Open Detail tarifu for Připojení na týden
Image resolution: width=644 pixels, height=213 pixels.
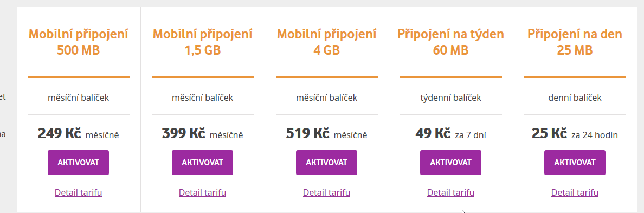coord(450,192)
